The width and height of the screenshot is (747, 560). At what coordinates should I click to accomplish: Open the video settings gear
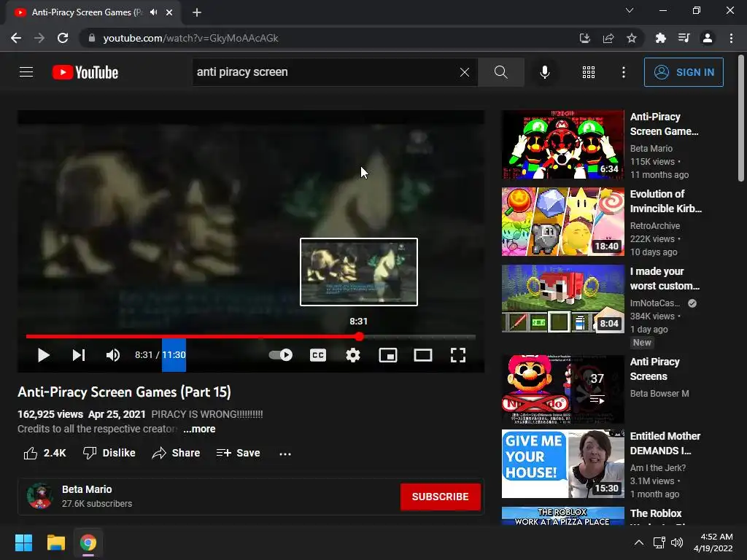pos(353,355)
